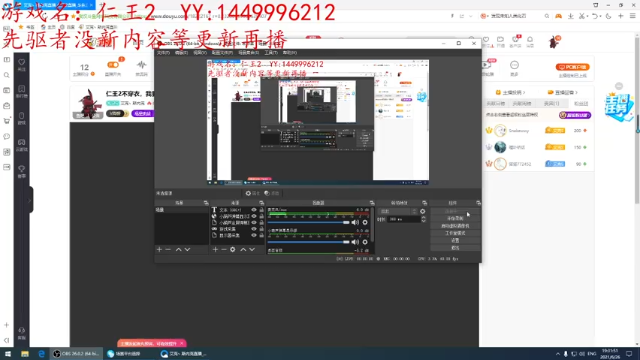Open OBS View menu
Viewport: 640px width, 360px height.
(x=200, y=53)
